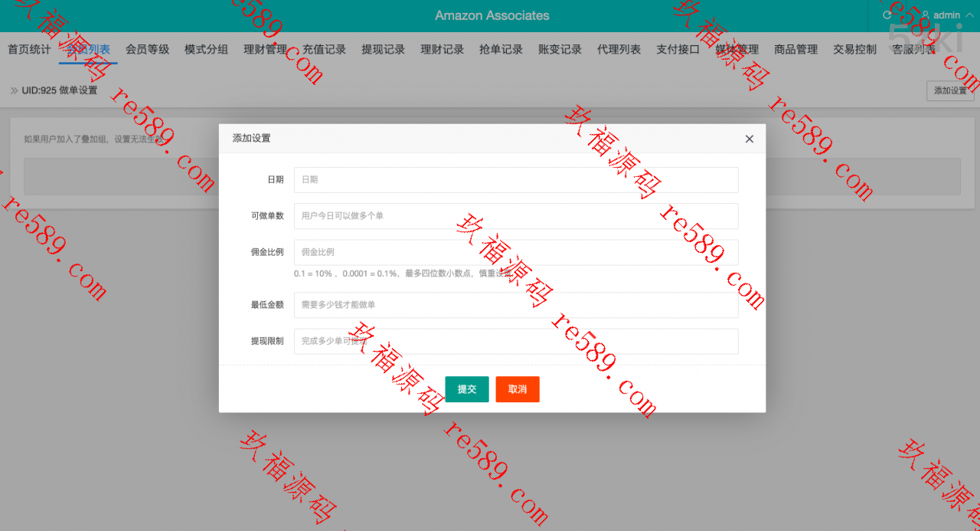Go to the 模式分组 tab
Viewport: 980px width, 531px height.
click(206, 49)
